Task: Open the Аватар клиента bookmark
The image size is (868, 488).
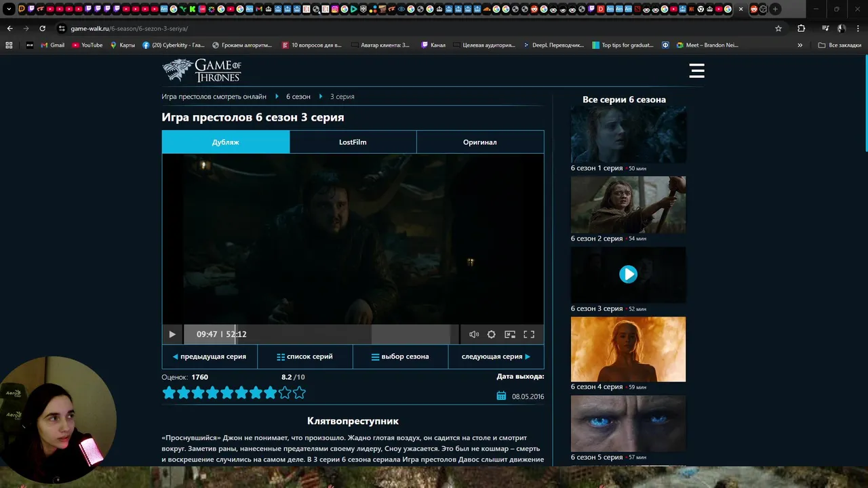Action: [x=380, y=45]
